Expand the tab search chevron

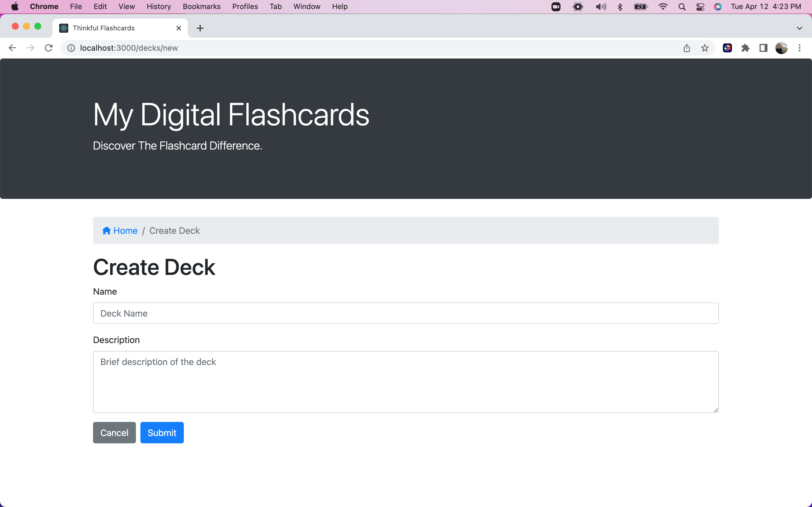[799, 28]
